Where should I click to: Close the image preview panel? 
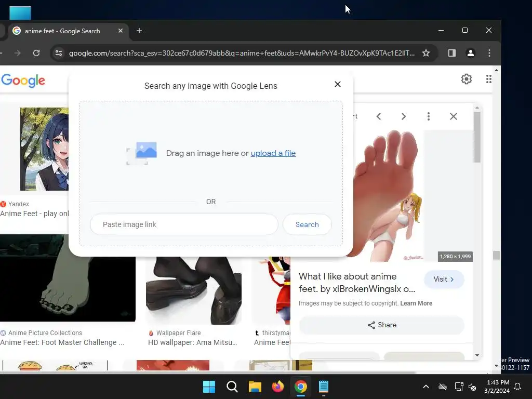pos(453,116)
